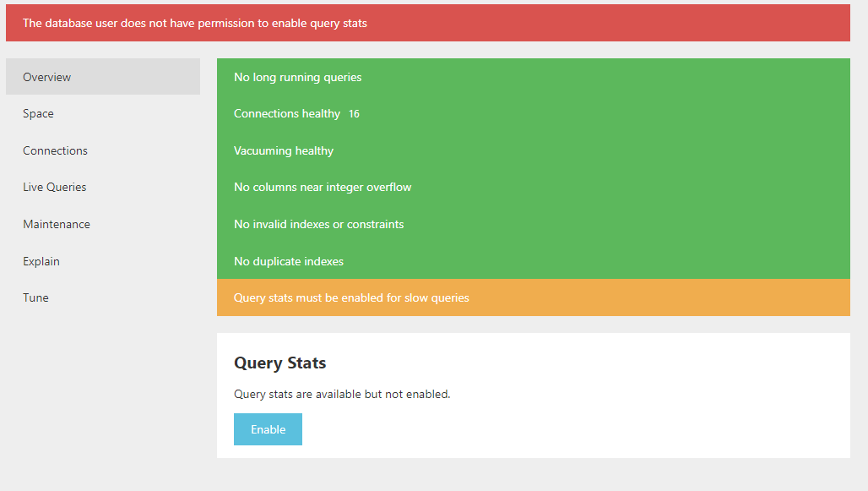This screenshot has height=491, width=868.
Task: Open the Connections sidebar link
Action: pos(55,150)
